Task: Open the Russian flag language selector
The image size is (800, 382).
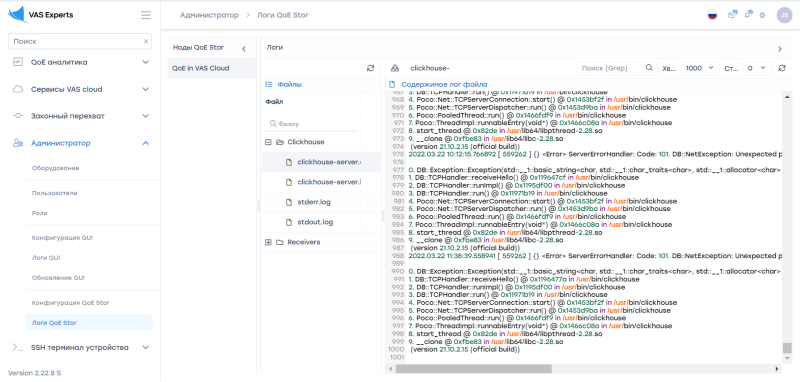Action: (x=713, y=15)
